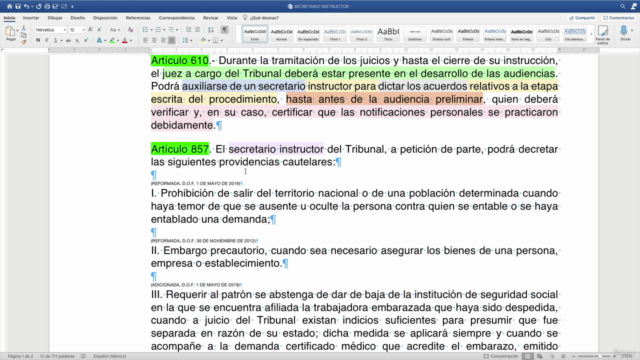This screenshot has height=360, width=640.
Task: Align paragraph text left
Action: tap(145, 40)
